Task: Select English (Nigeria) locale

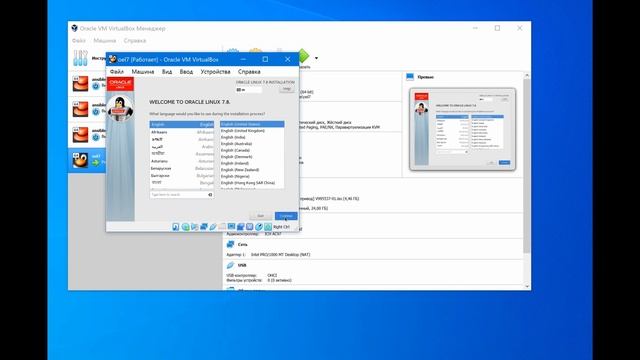Action: click(252, 176)
